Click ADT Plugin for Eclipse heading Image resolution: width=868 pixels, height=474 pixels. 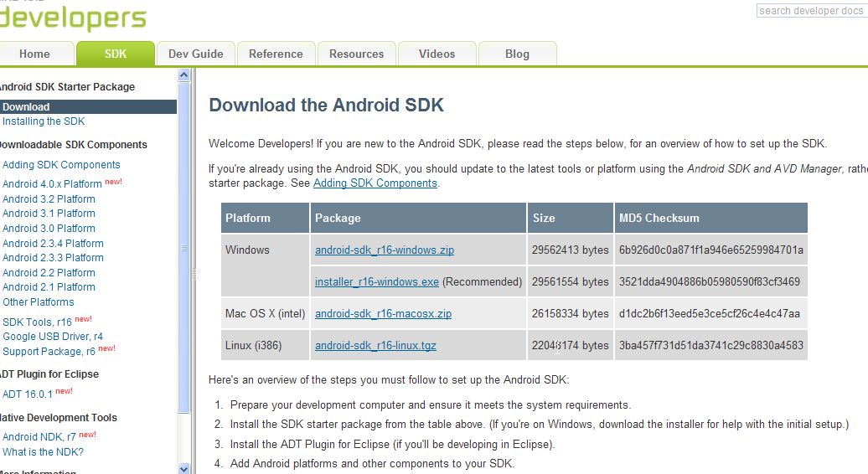click(x=49, y=374)
